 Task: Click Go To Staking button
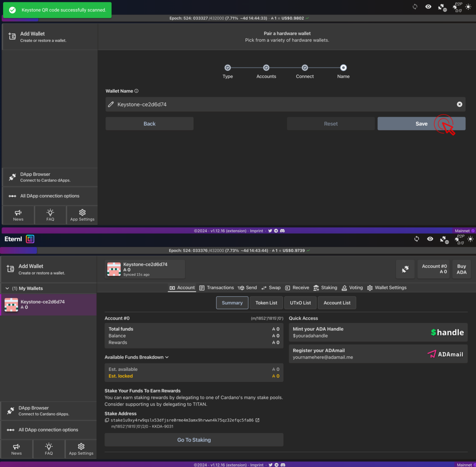194,440
